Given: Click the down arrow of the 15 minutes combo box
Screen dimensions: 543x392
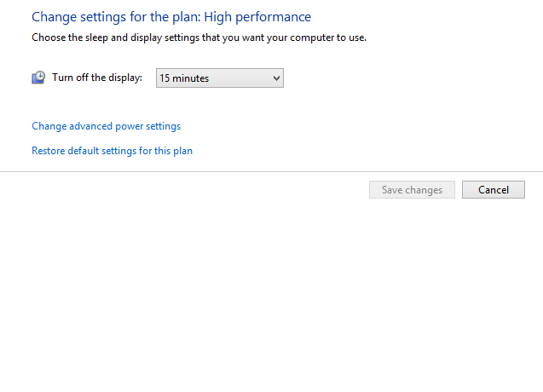Looking at the screenshot, I should pyautogui.click(x=276, y=78).
